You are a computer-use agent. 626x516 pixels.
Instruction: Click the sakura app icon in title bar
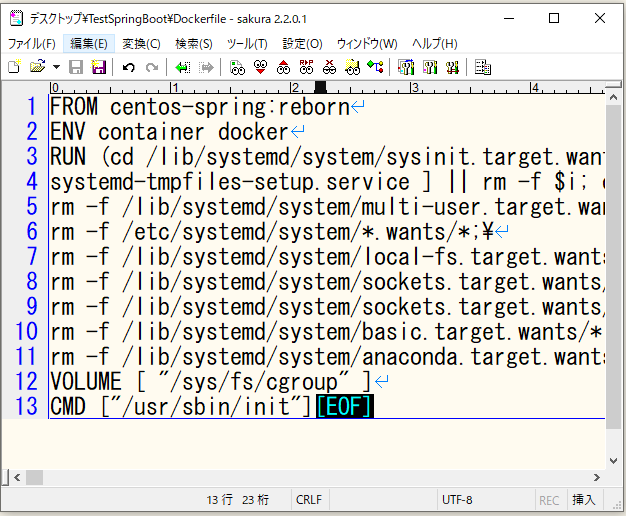16,18
